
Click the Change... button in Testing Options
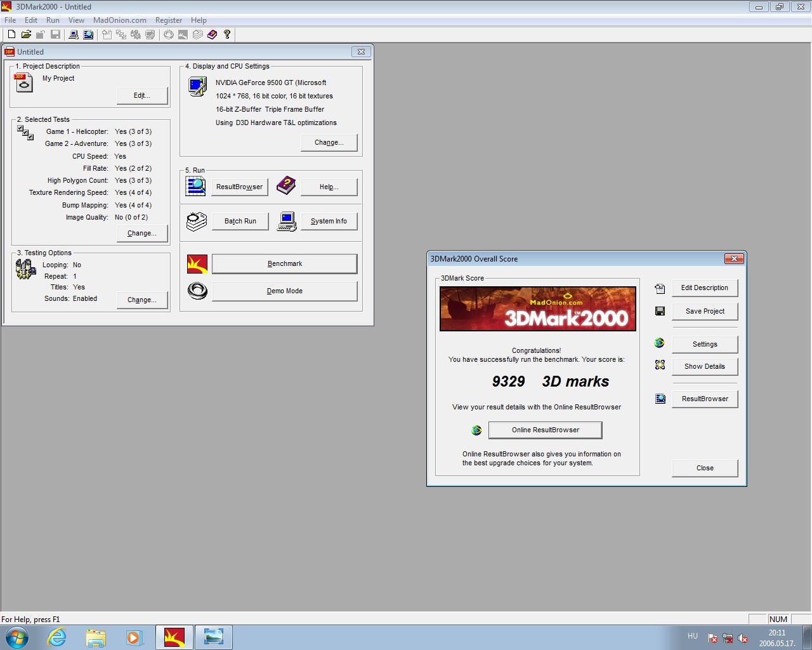[142, 300]
